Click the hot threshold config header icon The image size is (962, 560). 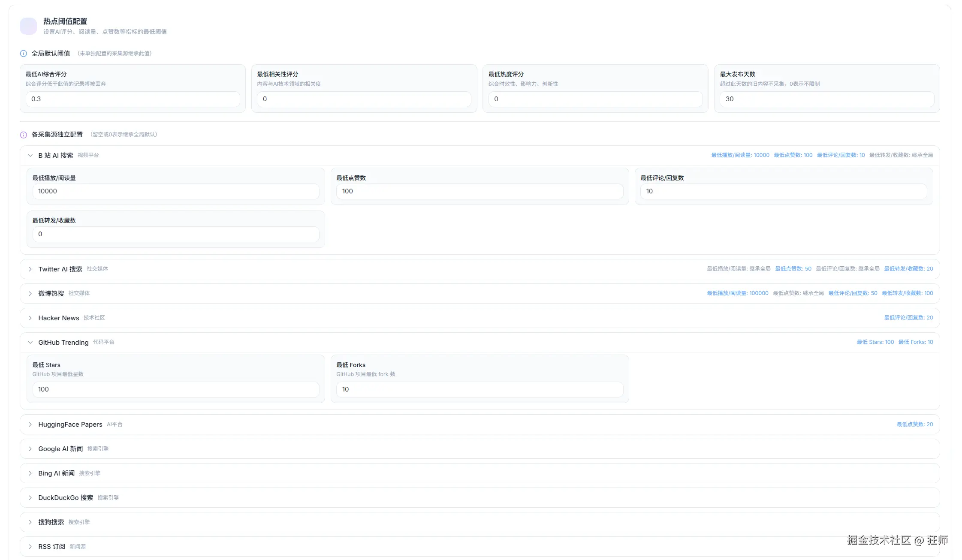(28, 26)
